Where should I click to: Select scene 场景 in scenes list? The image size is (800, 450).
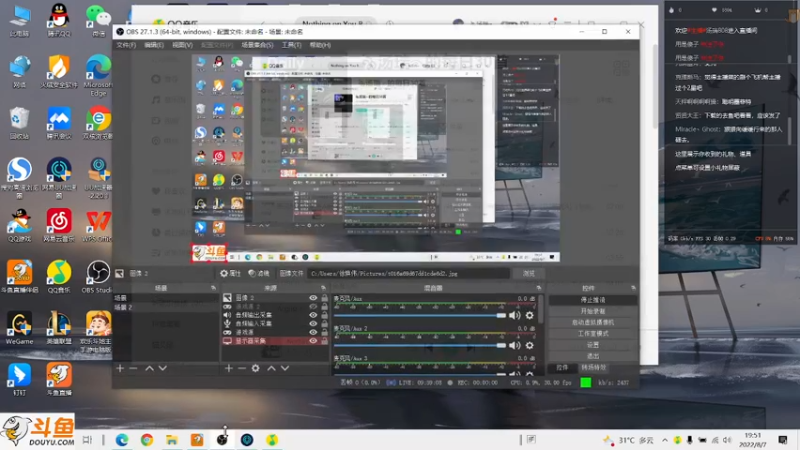165,298
